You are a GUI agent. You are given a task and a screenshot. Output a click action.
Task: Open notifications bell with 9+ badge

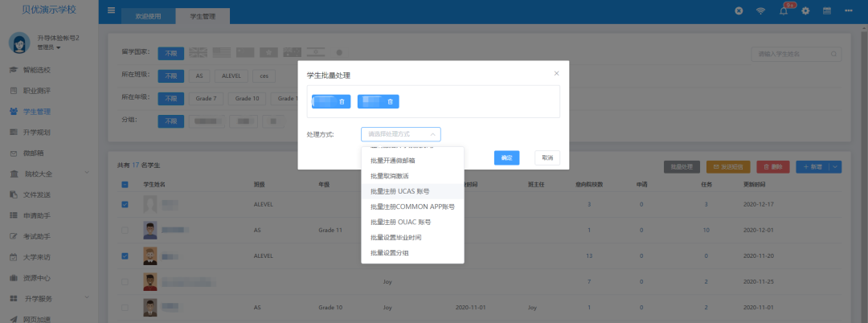click(784, 11)
